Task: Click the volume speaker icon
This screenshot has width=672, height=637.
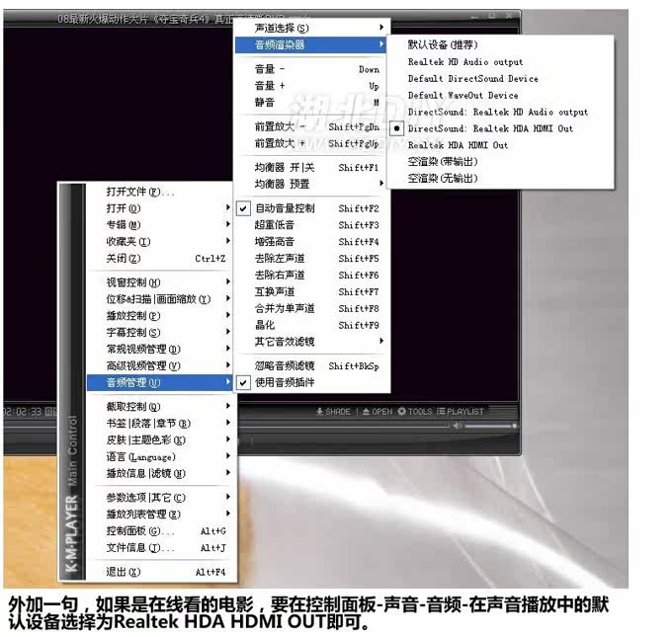Action: [458, 426]
